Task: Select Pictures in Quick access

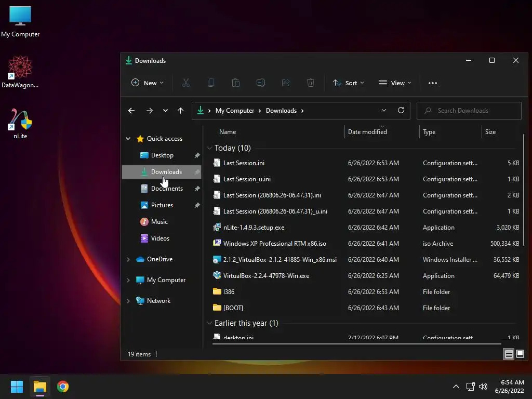Action: point(162,205)
